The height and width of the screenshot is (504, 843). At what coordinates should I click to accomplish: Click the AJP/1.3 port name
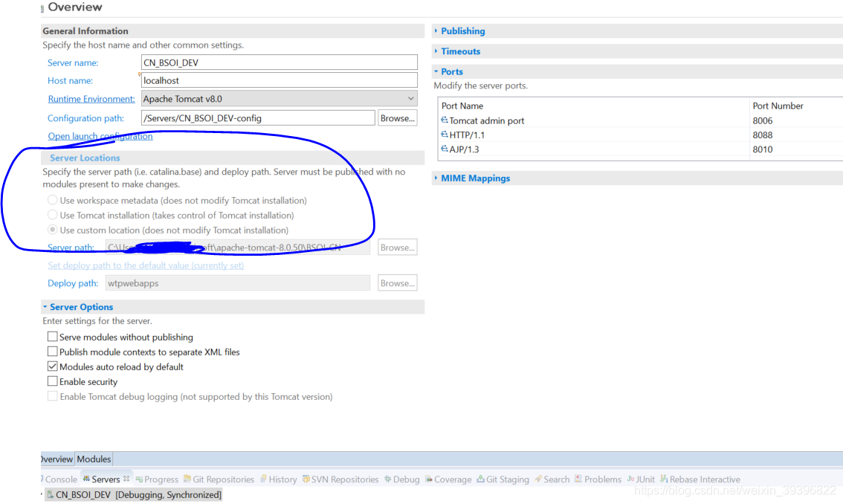pos(464,149)
